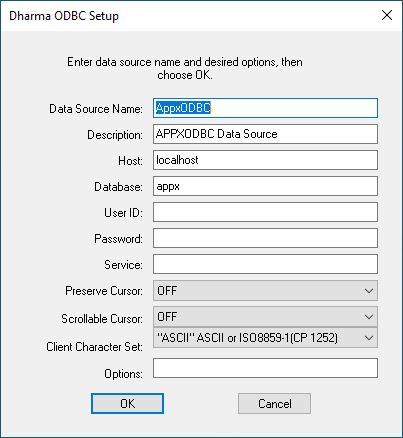The image size is (403, 438).
Task: Click the "Service:" label
Action: click(123, 265)
